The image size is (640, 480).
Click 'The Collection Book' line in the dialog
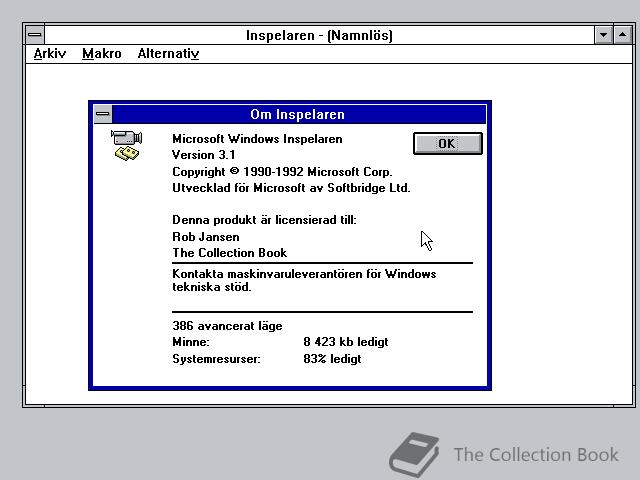pyautogui.click(x=229, y=253)
